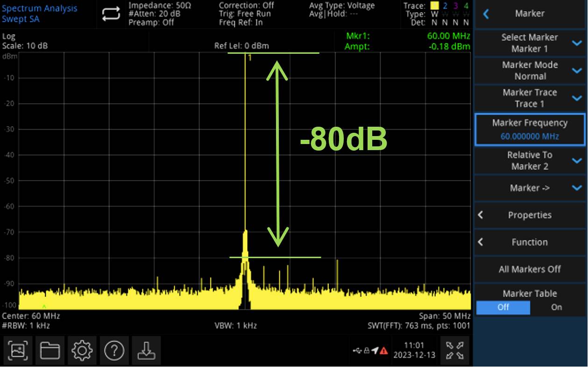Open the screenshot capture tool
Image resolution: width=588 pixels, height=368 pixels.
(18, 351)
